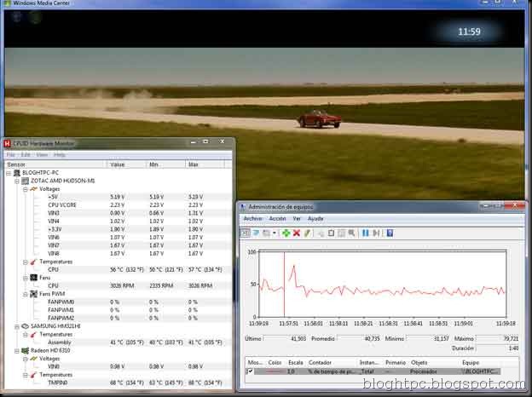Uncheck the processor time counter checkbox
Viewport: 532px width, 397px height.
click(x=249, y=371)
